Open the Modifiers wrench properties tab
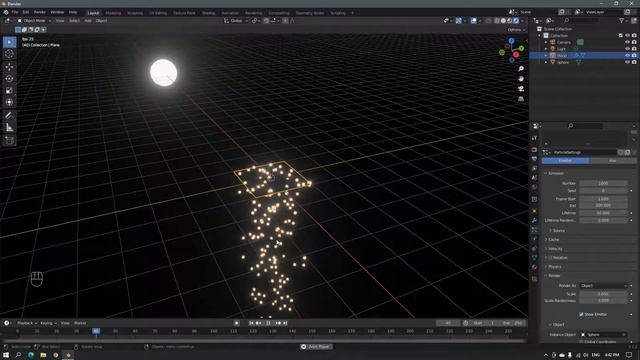Screen dimensions: 640x360 534,220
